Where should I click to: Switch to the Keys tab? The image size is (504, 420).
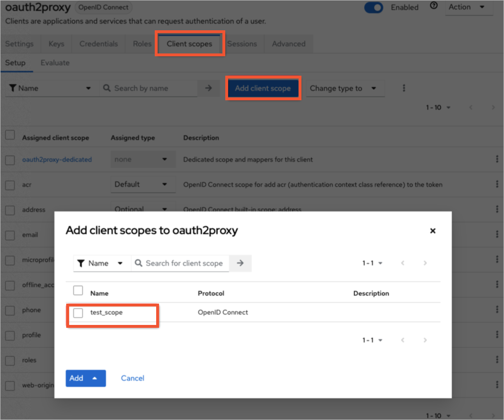tap(56, 44)
